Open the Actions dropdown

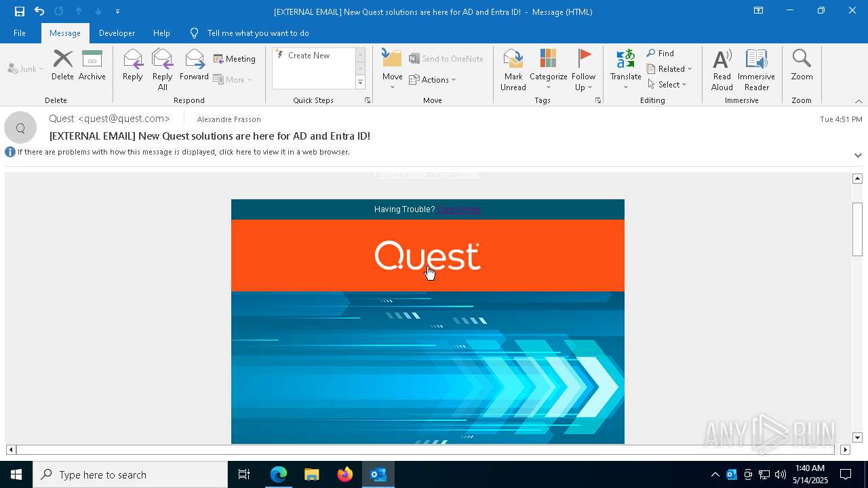pos(433,79)
